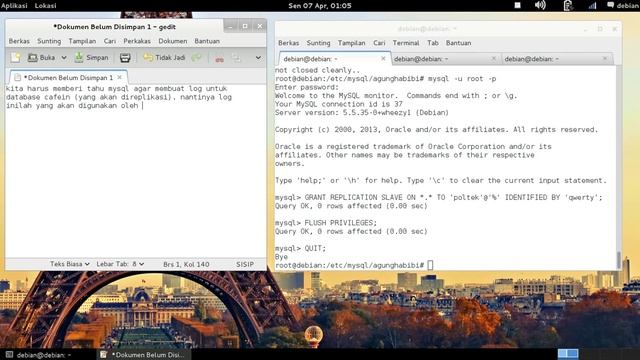Click the Simpan save button in gedit

[x=91, y=58]
